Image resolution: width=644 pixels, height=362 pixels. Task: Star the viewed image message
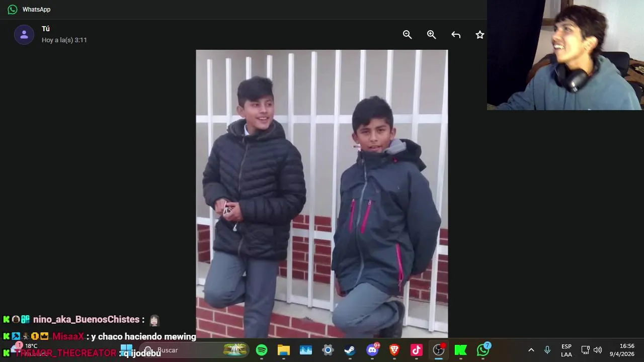coord(480,35)
